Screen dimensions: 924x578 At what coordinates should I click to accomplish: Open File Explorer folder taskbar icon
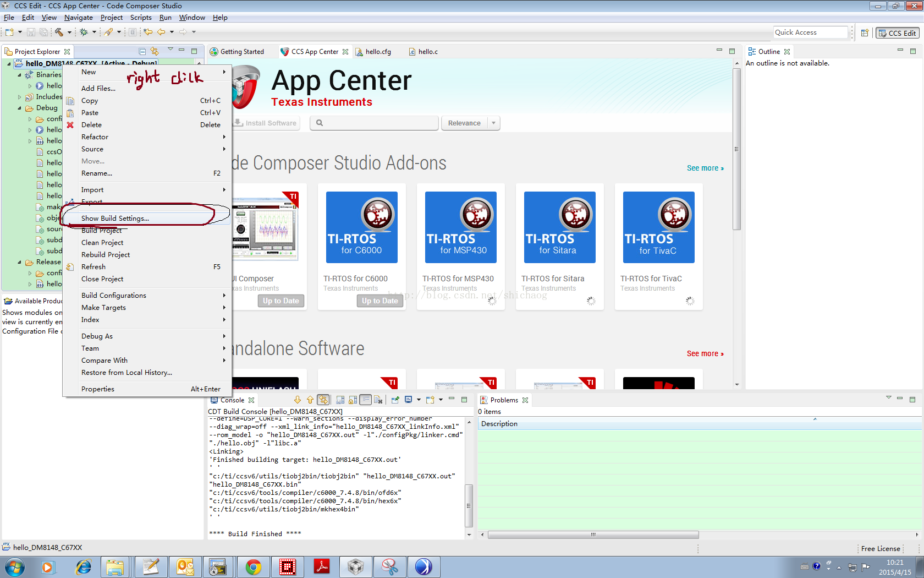[x=116, y=566]
